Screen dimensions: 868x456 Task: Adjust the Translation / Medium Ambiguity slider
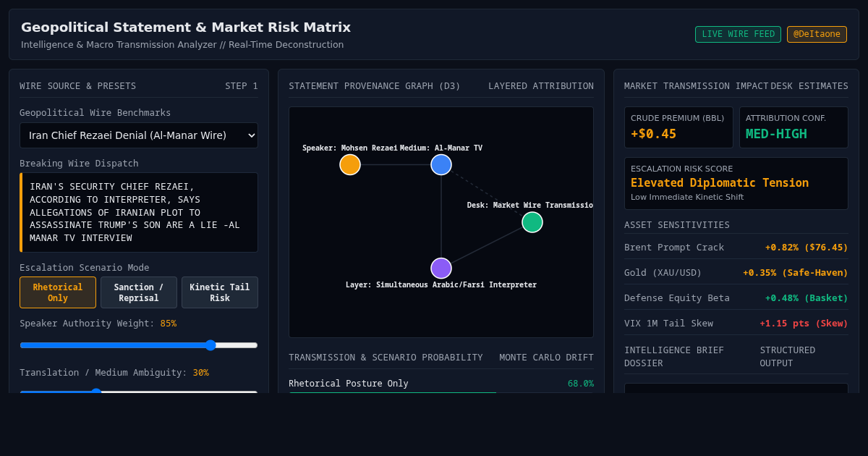point(139,391)
